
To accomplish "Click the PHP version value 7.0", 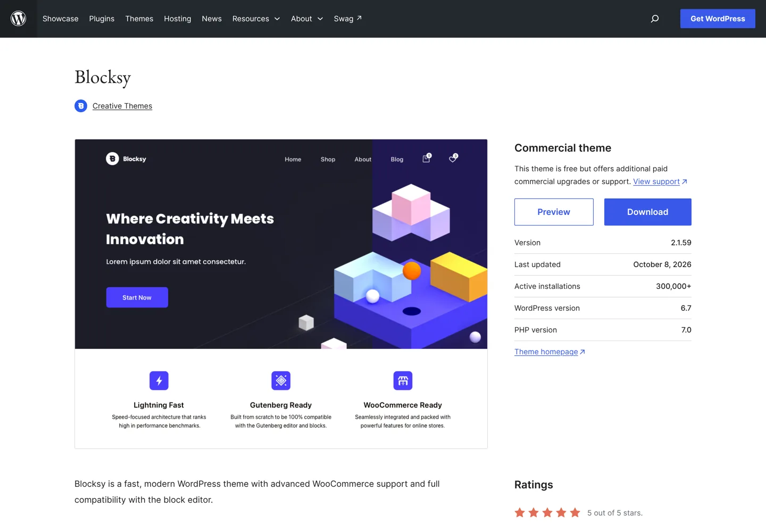I will point(686,330).
